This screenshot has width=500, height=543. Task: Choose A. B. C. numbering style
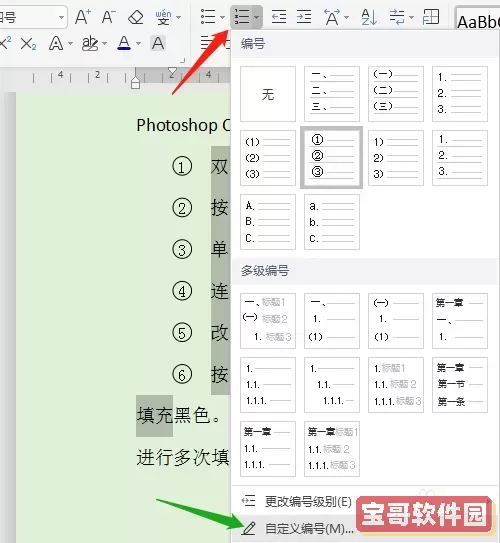click(x=268, y=222)
